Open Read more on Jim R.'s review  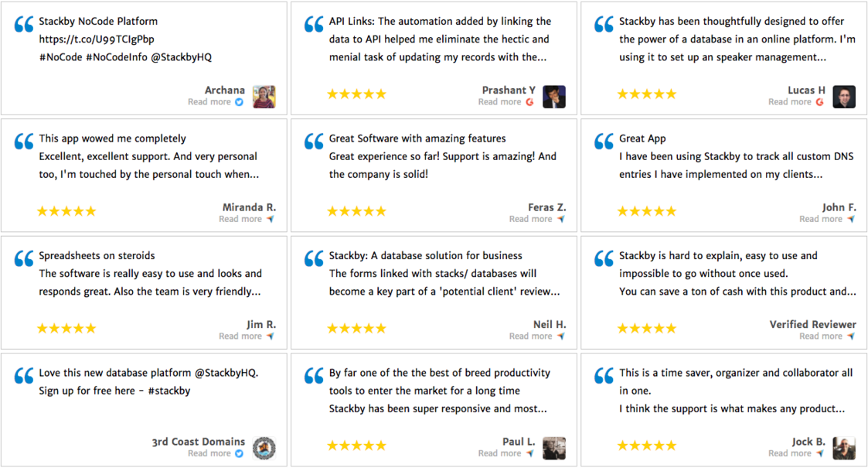pyautogui.click(x=240, y=336)
